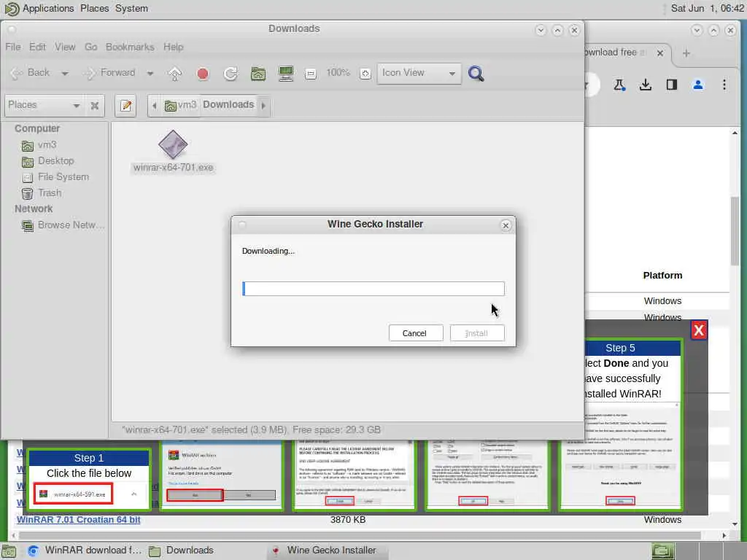Open the Edit menu

(37, 47)
